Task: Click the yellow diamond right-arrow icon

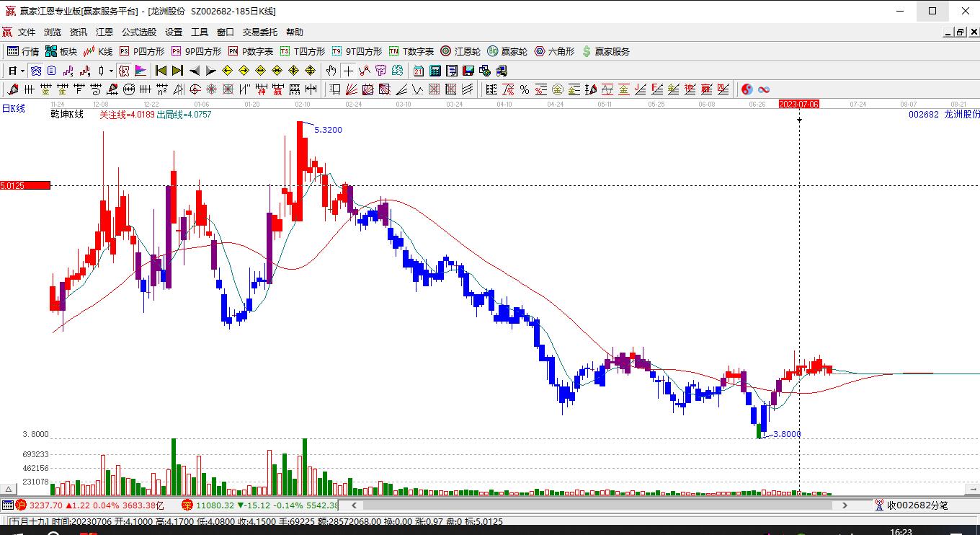Action: click(x=244, y=71)
